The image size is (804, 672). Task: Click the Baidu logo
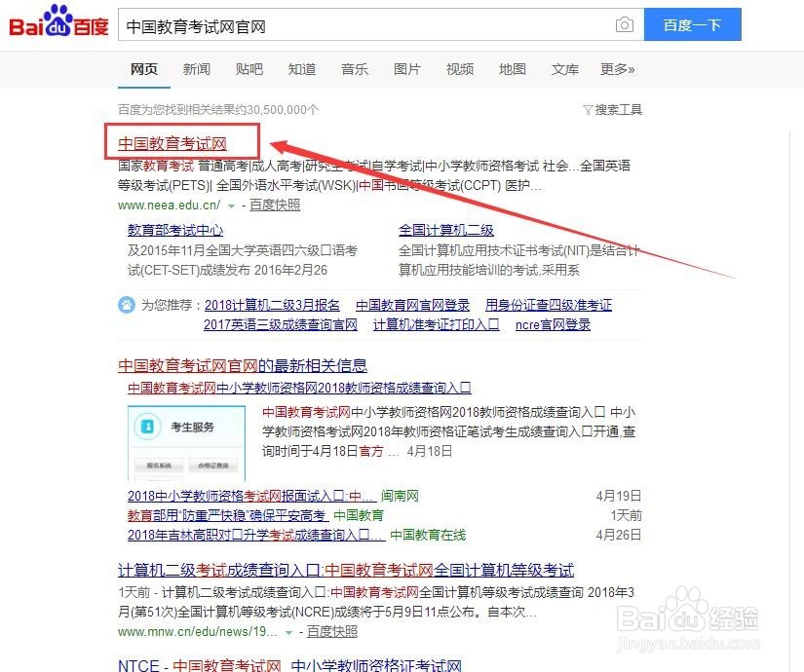point(58,23)
